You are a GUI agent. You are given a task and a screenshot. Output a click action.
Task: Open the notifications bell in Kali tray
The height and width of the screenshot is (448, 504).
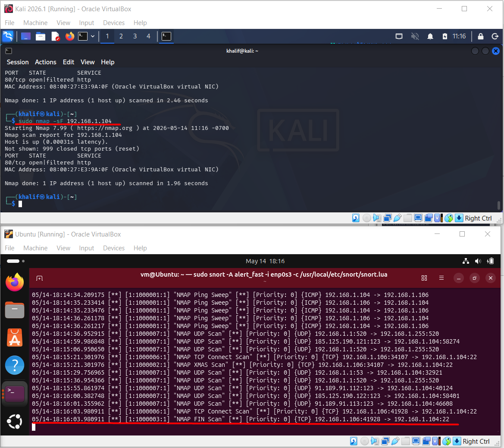(430, 36)
